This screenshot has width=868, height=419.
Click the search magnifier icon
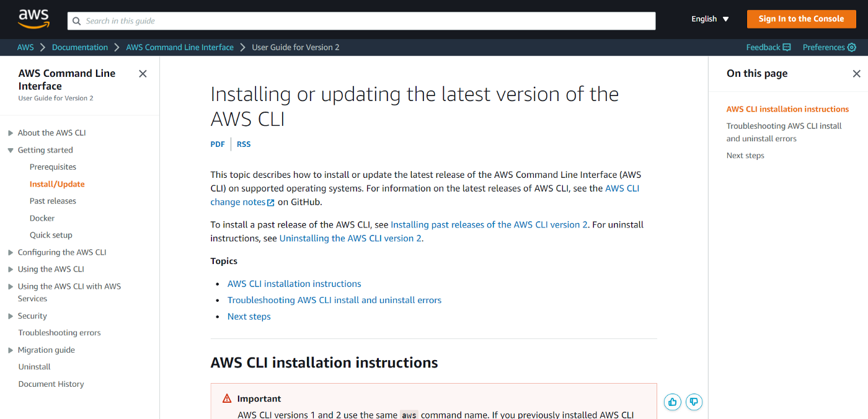(x=76, y=20)
